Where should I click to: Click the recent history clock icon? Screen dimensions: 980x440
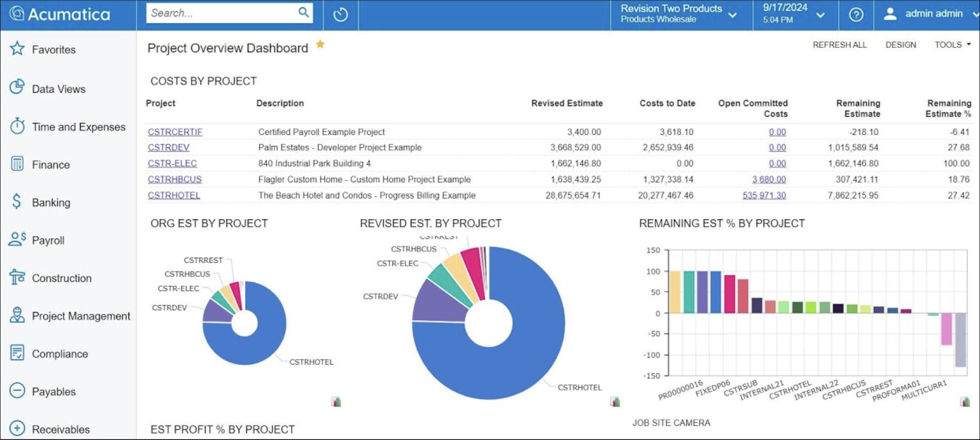340,15
